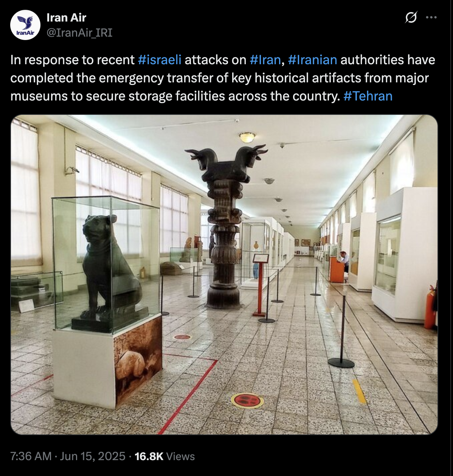Open the Iran Air display name link
Viewport: 453px width, 476px height.
(x=66, y=17)
